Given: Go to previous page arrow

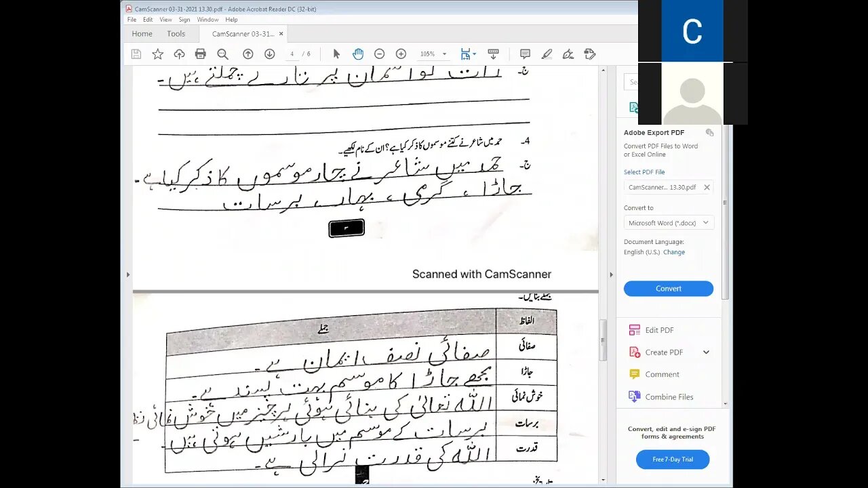Looking at the screenshot, I should 248,54.
